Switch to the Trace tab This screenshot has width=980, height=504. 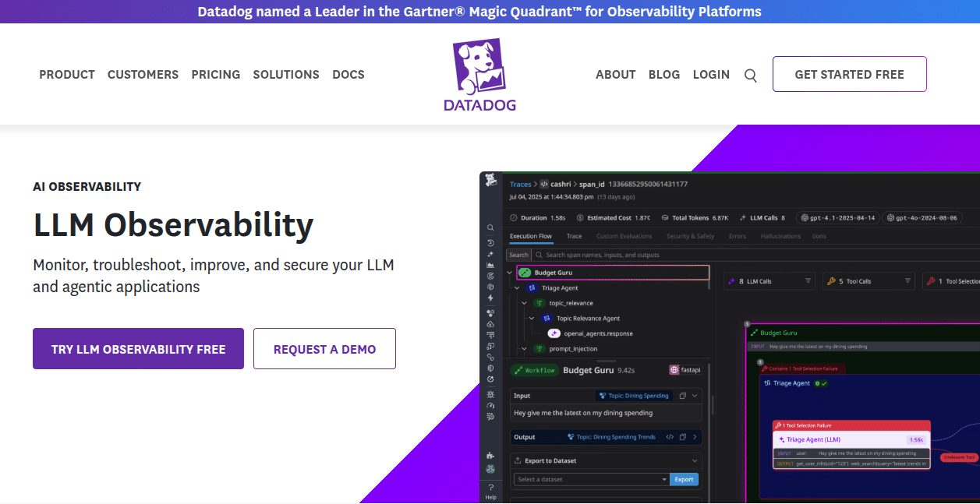point(574,235)
